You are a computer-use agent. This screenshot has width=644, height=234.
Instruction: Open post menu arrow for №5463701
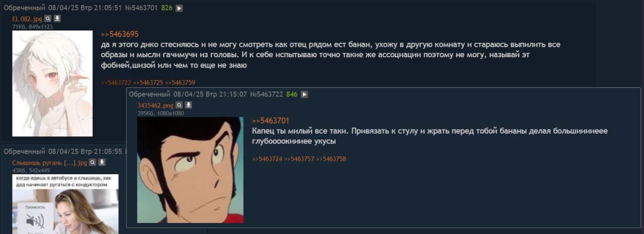coord(179,9)
